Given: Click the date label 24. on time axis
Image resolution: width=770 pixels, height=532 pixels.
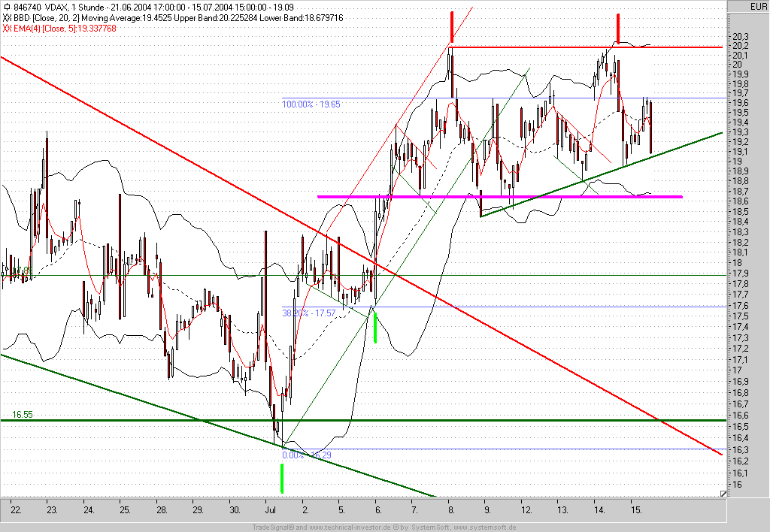Looking at the screenshot, I should click(89, 510).
